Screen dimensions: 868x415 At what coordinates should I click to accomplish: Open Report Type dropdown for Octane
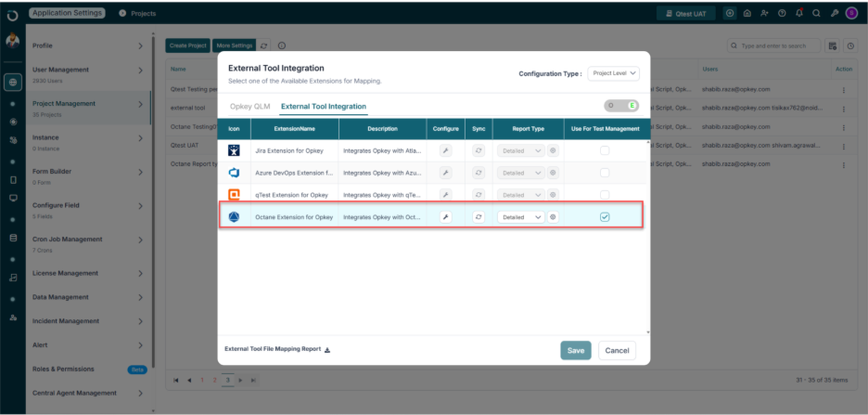(x=521, y=217)
